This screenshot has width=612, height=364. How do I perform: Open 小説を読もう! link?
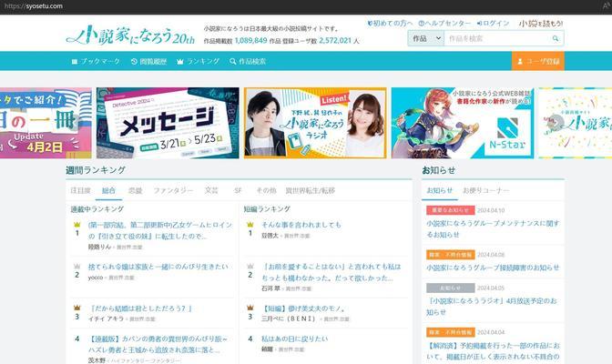coord(541,24)
